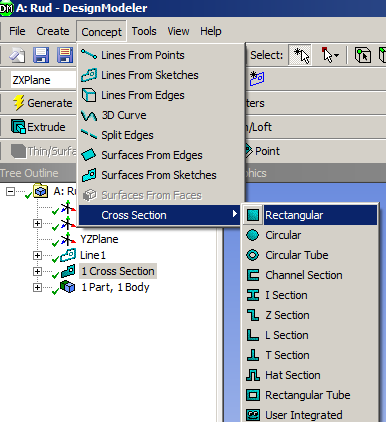
Task: Open the File menu
Action: pyautogui.click(x=17, y=31)
